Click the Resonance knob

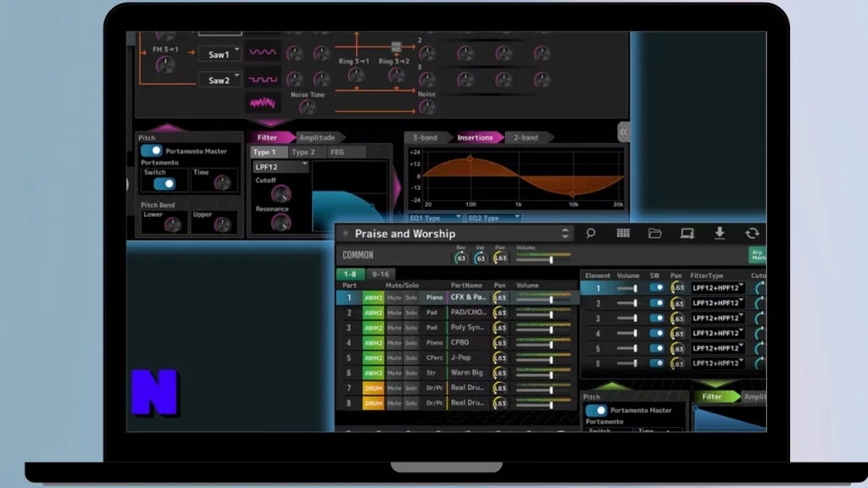281,223
